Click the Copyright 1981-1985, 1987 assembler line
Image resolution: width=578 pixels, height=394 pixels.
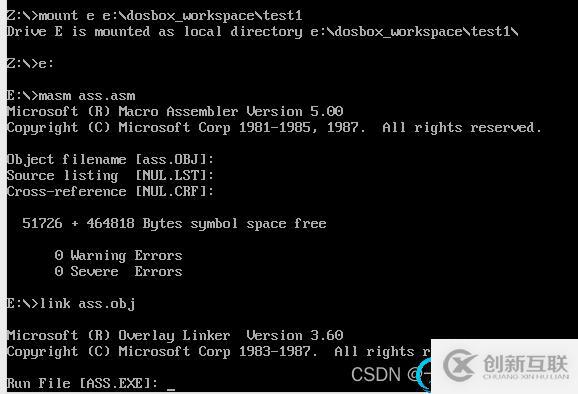tap(274, 128)
